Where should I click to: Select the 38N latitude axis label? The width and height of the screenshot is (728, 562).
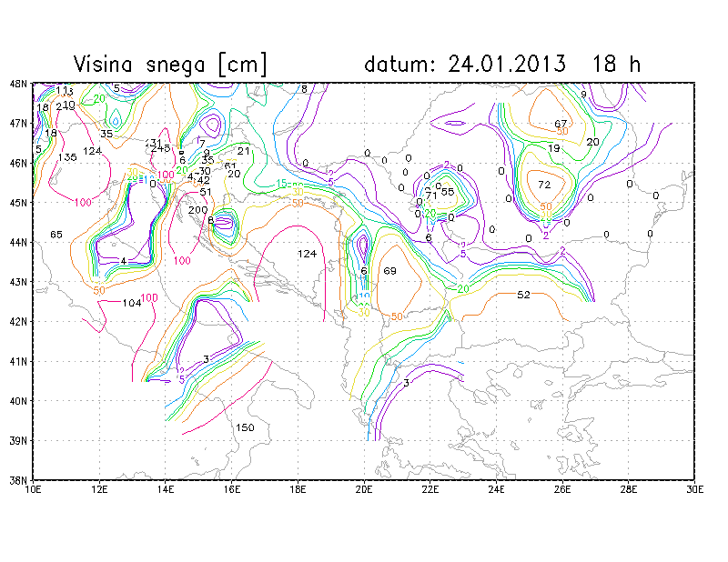tap(18, 480)
